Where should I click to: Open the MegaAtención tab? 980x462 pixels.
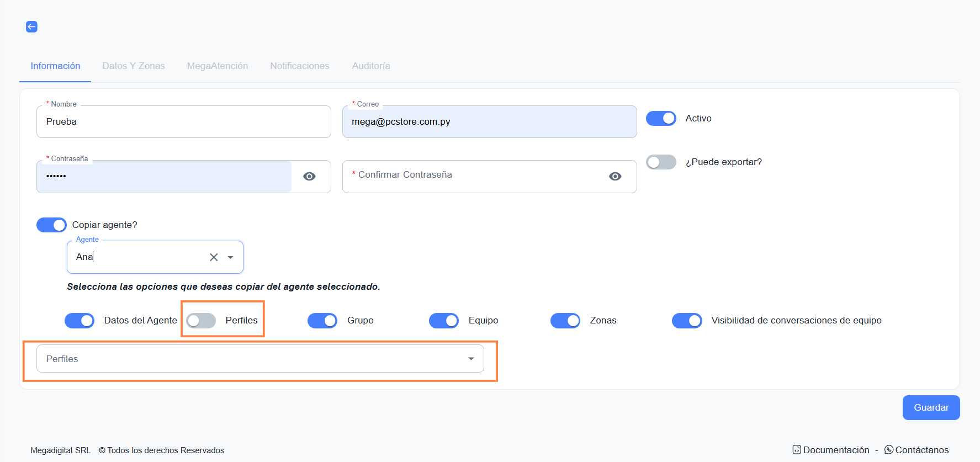coord(218,66)
